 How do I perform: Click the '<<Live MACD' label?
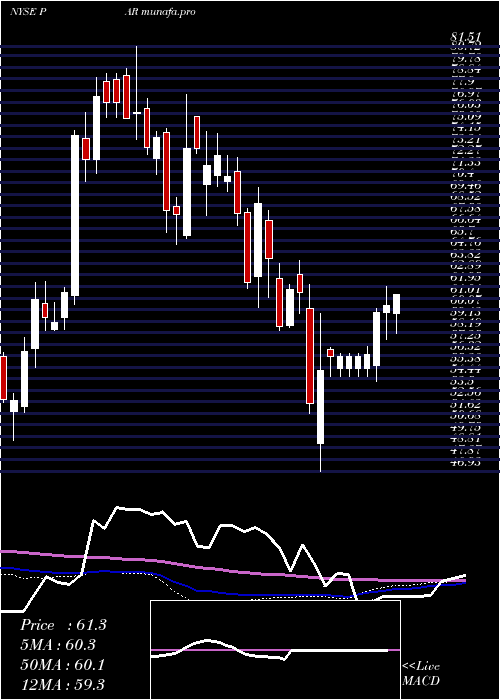pos(421,673)
